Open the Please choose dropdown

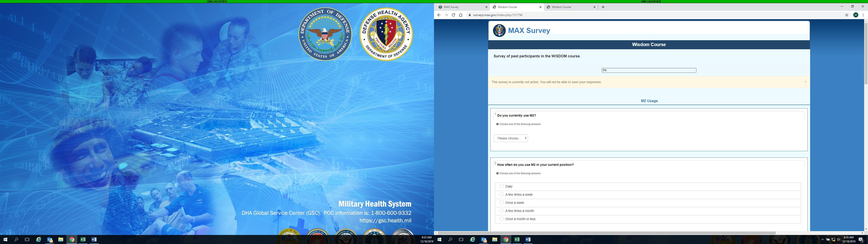point(510,138)
